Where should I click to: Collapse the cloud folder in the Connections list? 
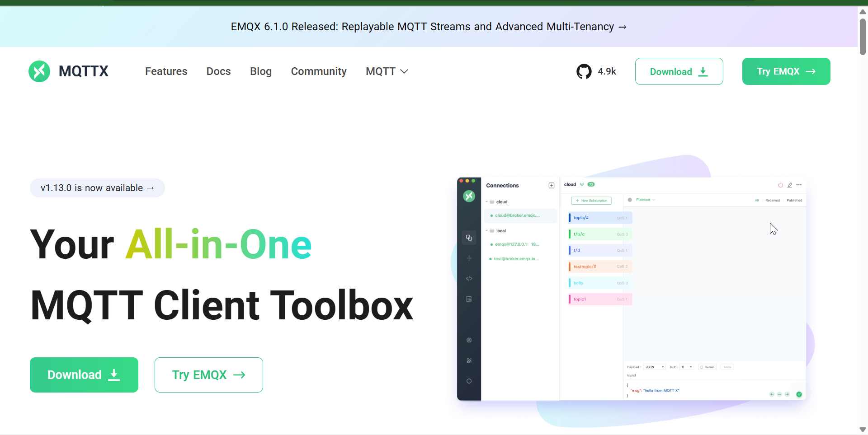(x=486, y=202)
